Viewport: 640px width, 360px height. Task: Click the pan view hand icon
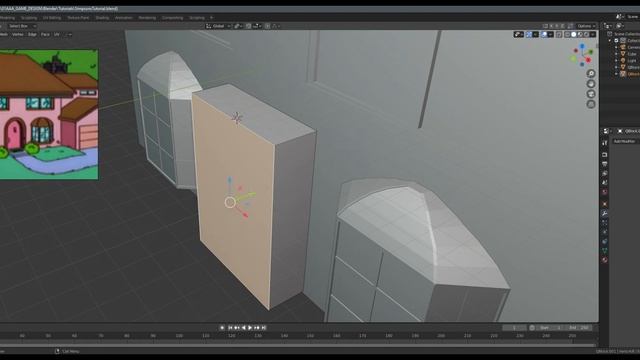(x=591, y=84)
